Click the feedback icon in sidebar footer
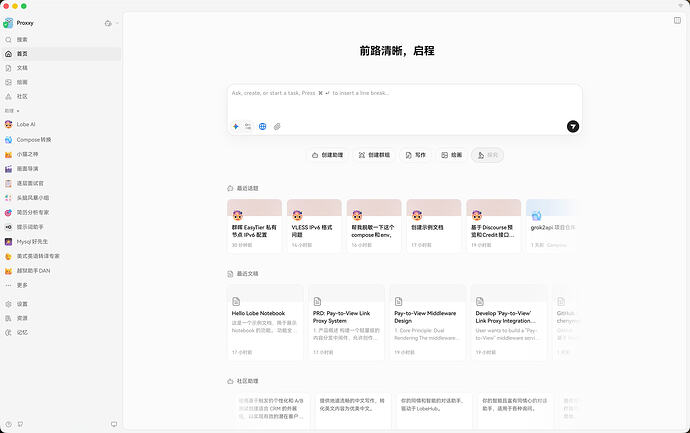Viewport: 690px width, 433px height. coord(20,424)
